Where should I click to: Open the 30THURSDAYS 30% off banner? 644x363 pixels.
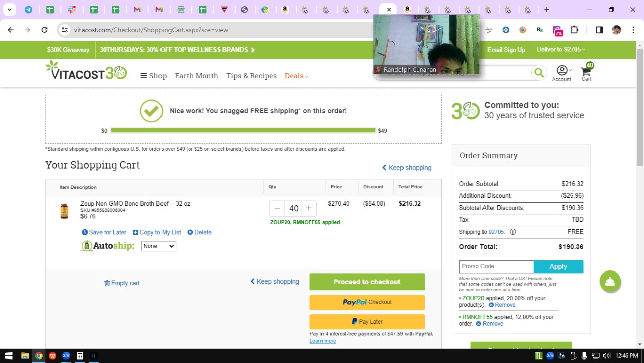[177, 50]
